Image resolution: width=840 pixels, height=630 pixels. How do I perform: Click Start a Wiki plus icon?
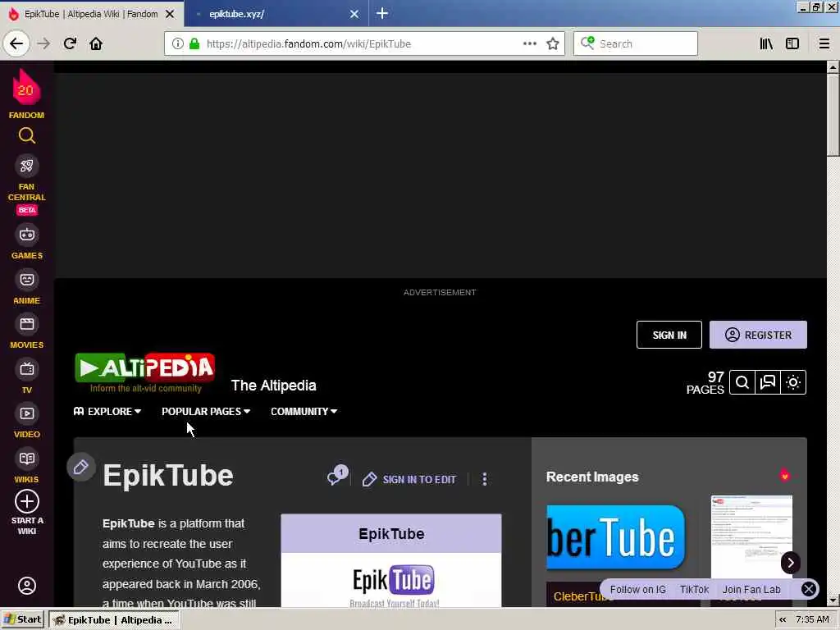pos(27,502)
